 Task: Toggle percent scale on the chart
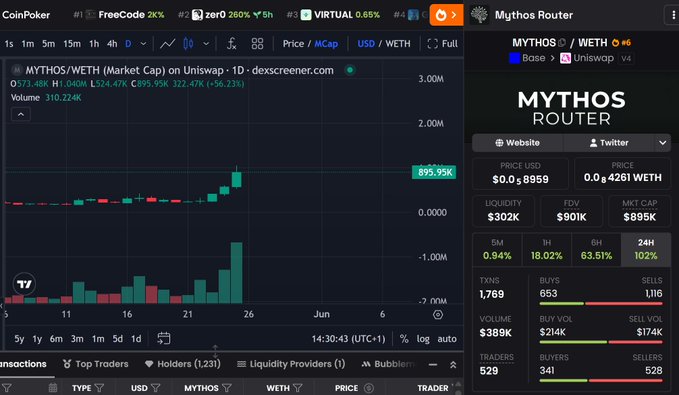404,339
